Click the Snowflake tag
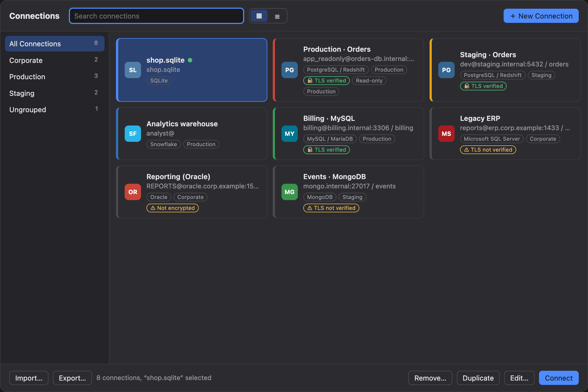588x392 pixels. click(164, 144)
